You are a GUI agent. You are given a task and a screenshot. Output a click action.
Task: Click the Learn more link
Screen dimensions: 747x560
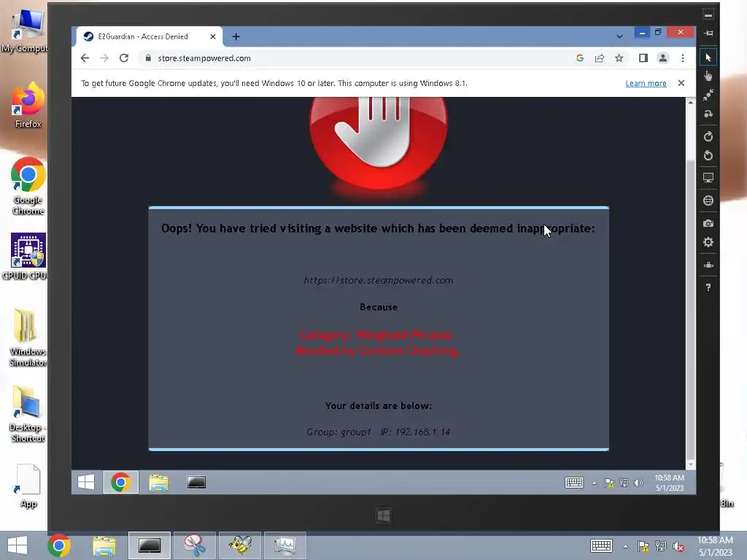pyautogui.click(x=646, y=83)
